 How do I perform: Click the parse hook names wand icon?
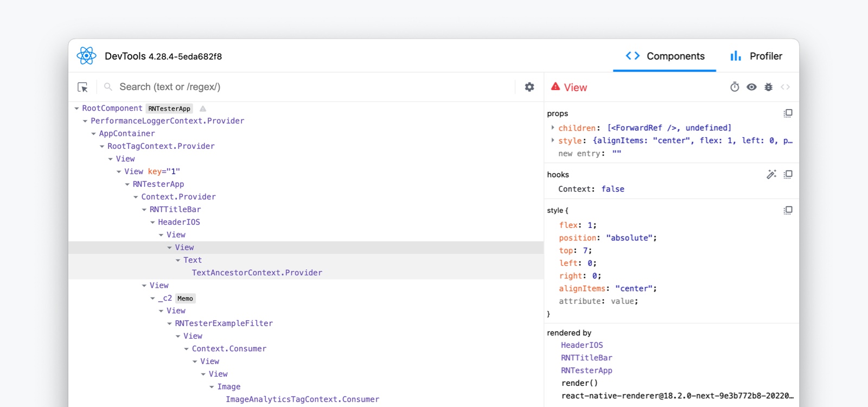click(x=771, y=174)
